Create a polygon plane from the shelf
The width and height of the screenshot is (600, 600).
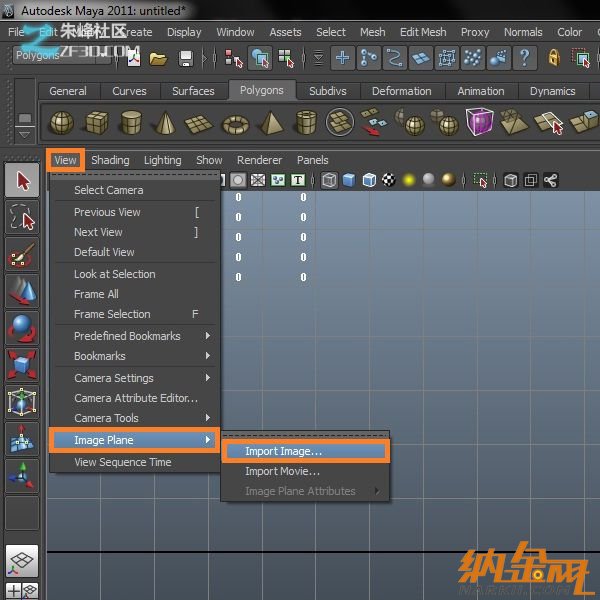[198, 125]
